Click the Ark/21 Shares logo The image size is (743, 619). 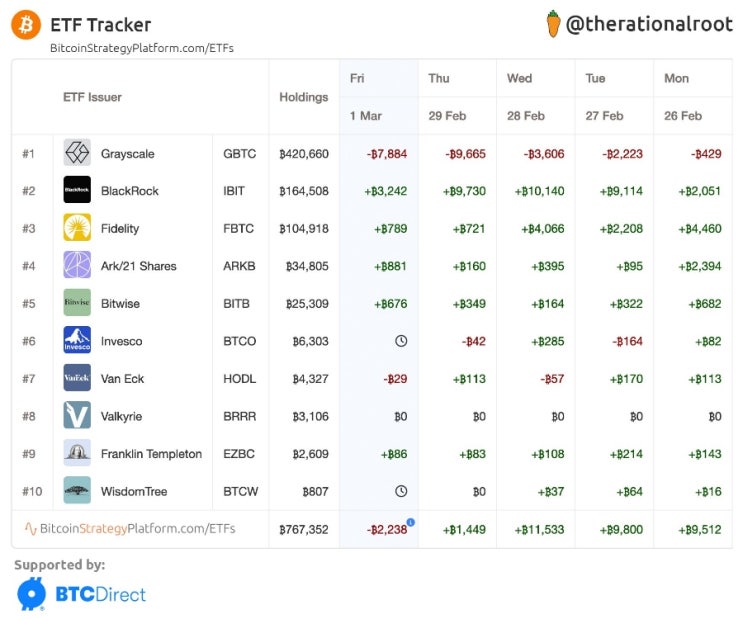[77, 265]
